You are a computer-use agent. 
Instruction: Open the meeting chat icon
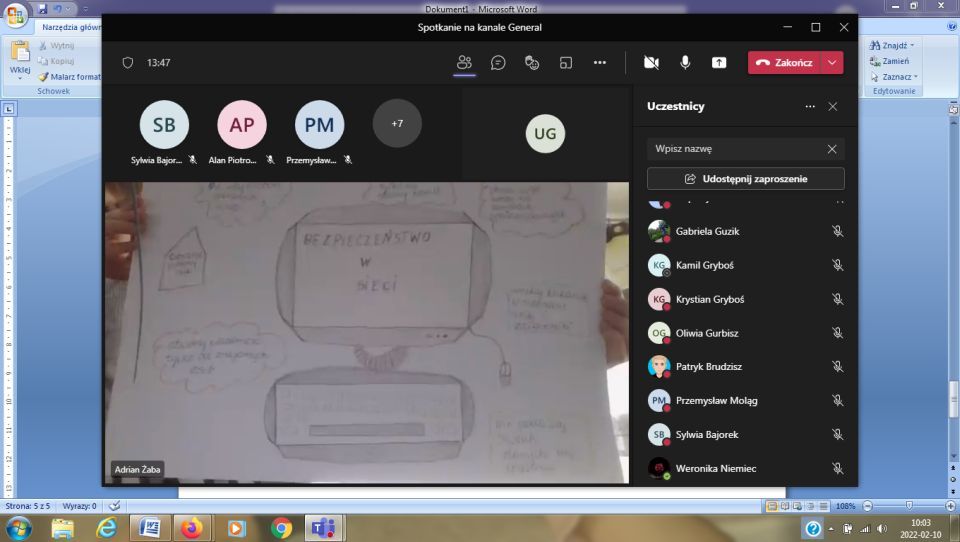pos(498,62)
